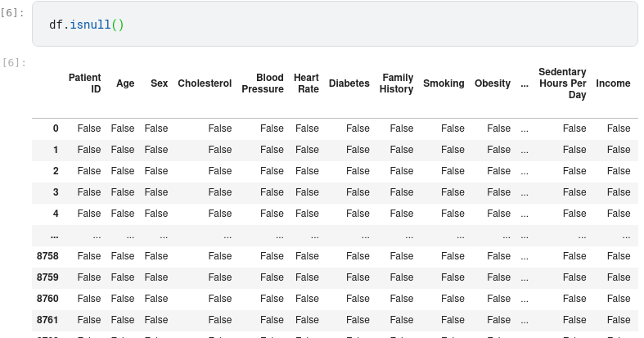Select the Diabetes column header
This screenshot has height=338, width=644.
point(349,83)
